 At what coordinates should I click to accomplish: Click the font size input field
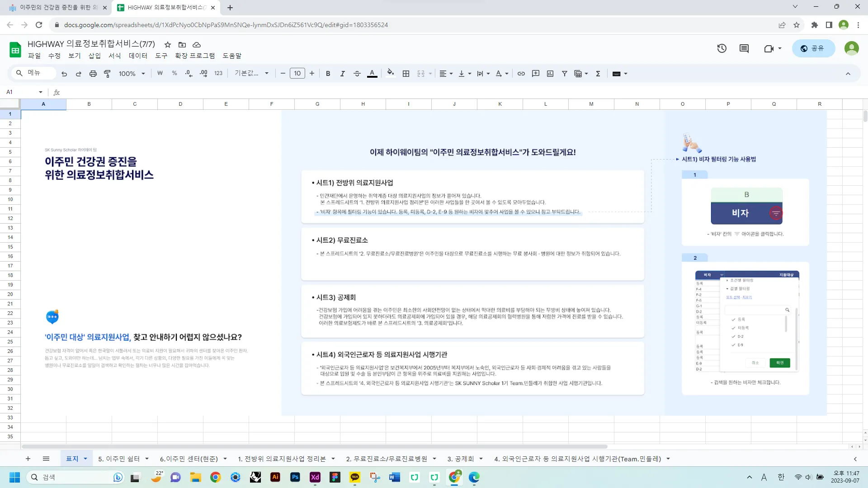coord(297,74)
